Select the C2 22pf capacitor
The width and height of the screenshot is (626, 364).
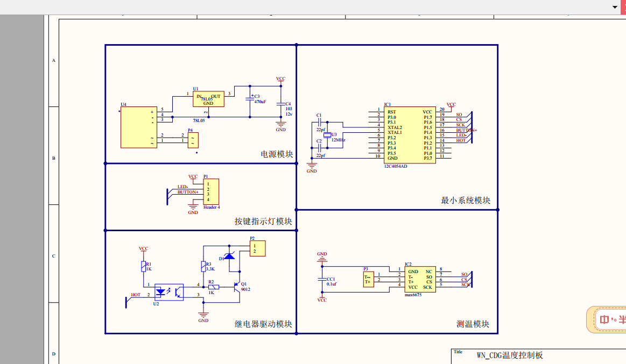click(x=319, y=148)
